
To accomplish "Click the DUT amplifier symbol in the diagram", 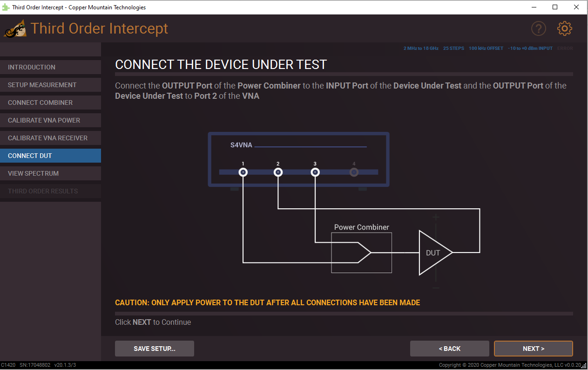I will (434, 253).
